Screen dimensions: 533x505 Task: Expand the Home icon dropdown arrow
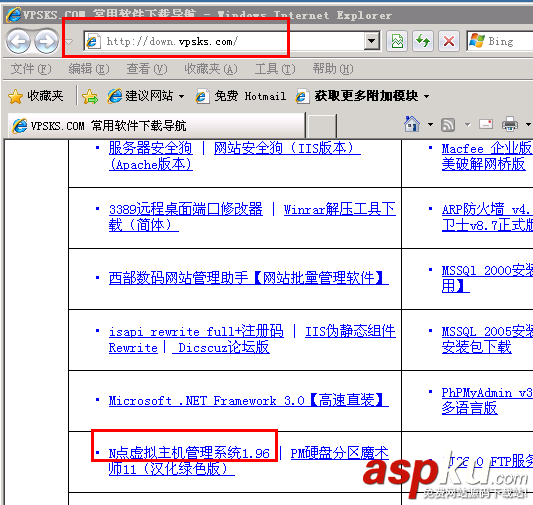430,125
